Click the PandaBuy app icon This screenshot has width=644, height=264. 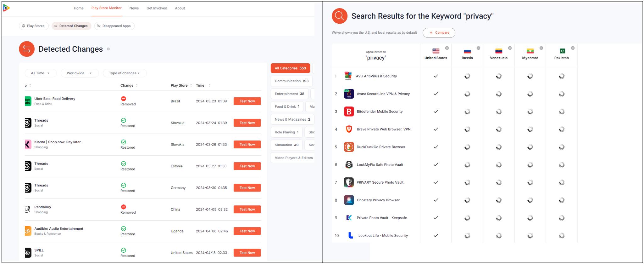click(x=28, y=209)
